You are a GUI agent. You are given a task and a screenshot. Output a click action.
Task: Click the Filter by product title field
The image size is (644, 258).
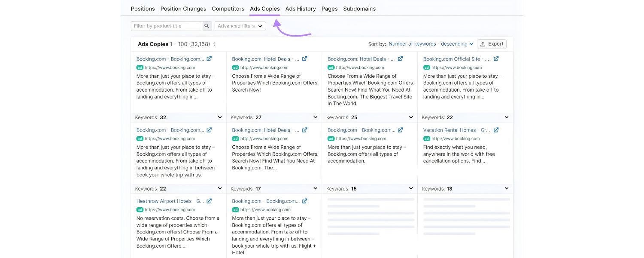[166, 26]
